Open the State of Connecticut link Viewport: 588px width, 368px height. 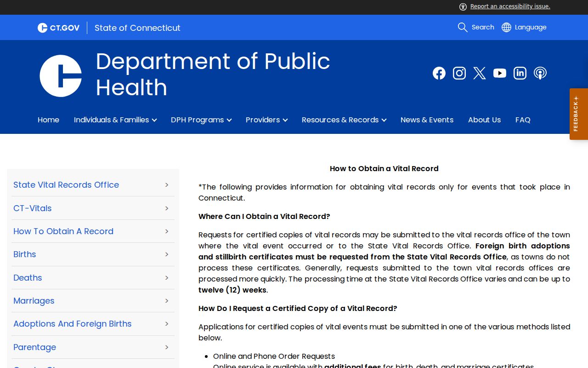(137, 28)
